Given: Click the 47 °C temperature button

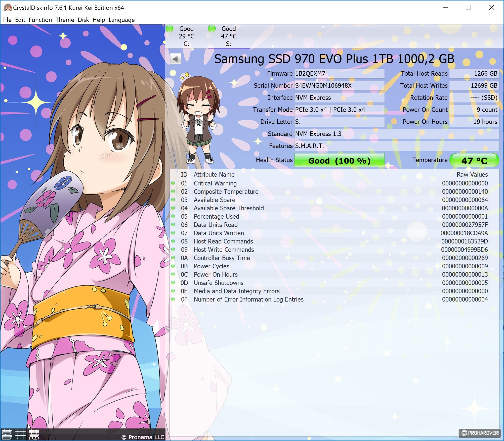Looking at the screenshot, I should pyautogui.click(x=474, y=160).
